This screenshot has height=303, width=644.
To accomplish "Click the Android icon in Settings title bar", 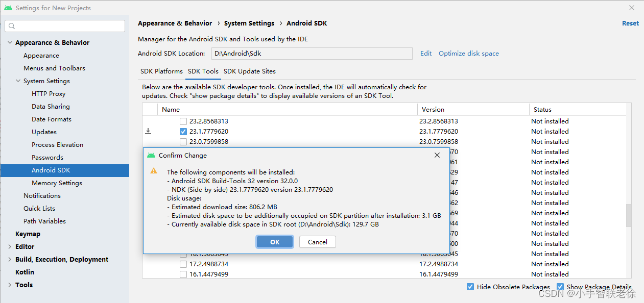I will pyautogui.click(x=8, y=8).
